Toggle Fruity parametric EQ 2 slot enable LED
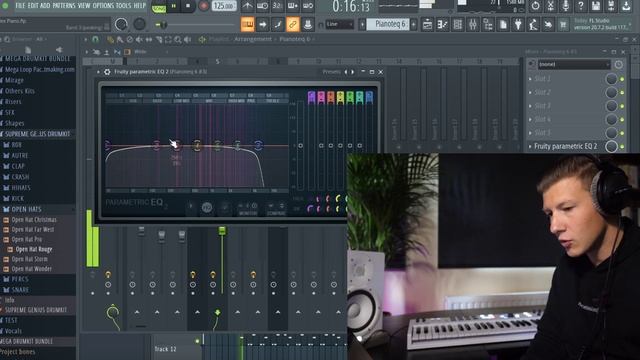Viewport: 640px width, 360px height. coord(622,147)
